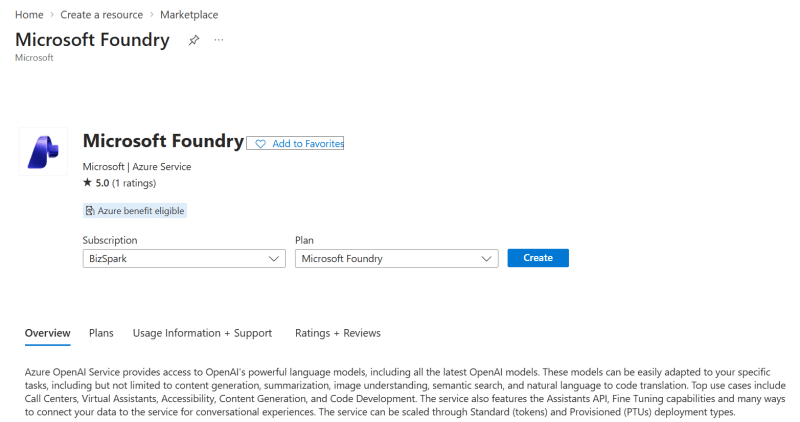Viewport: 800px width, 422px height.
Task: Click the Microsoft Foundry page title at top
Action: (92, 40)
